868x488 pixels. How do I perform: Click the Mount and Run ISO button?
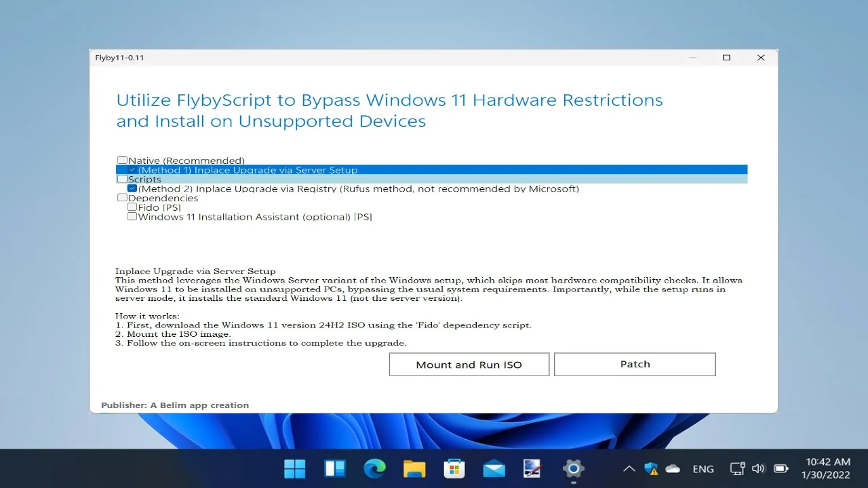pos(469,364)
